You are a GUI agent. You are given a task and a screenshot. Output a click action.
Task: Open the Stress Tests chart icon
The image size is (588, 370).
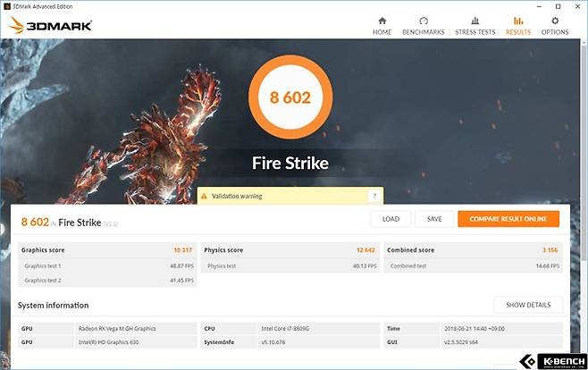pos(475,21)
